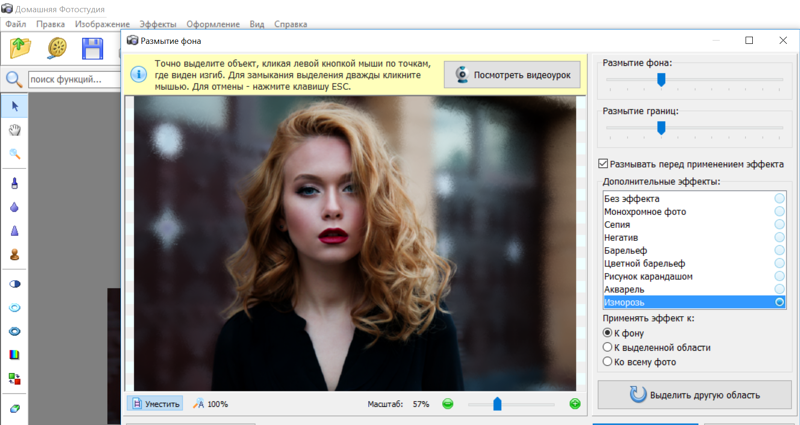This screenshot has height=425, width=800.
Task: Select the light blue ring tool
Action: point(15,308)
